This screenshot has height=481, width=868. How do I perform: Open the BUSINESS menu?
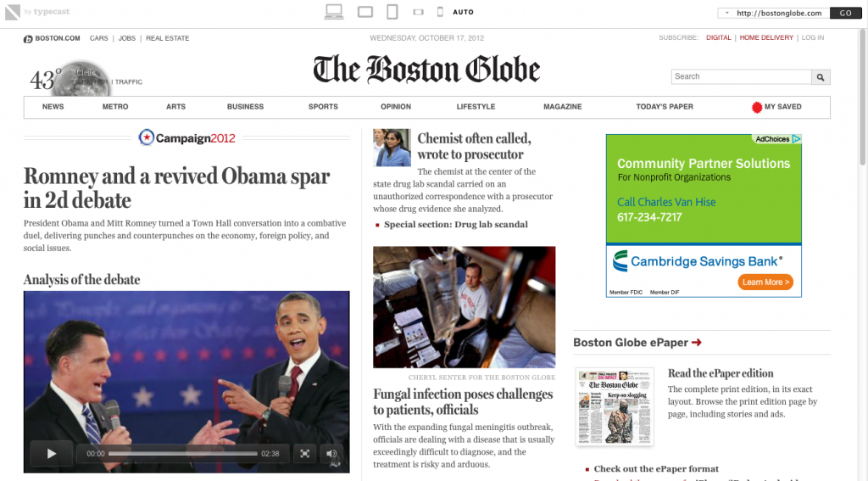click(245, 106)
